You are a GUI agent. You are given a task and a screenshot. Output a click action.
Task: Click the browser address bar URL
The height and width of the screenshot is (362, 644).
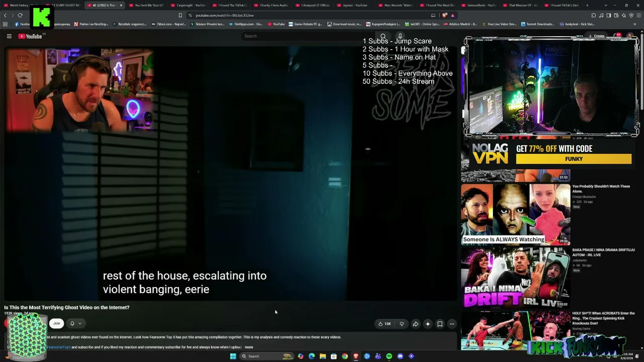click(x=224, y=15)
